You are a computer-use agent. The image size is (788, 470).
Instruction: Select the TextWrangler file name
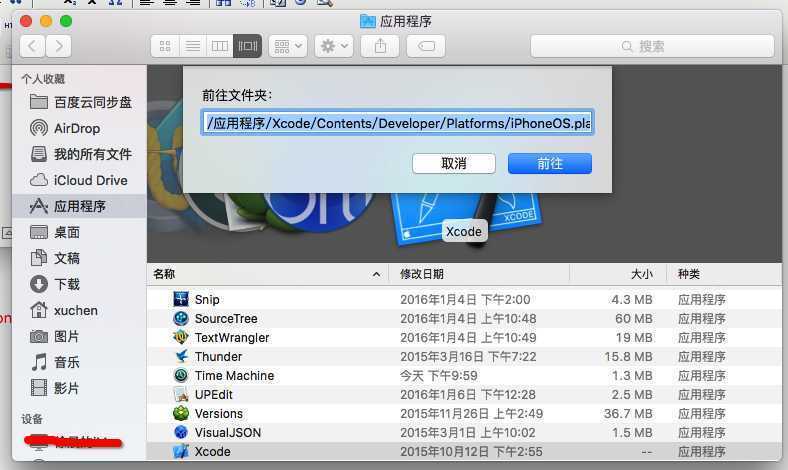(232, 338)
